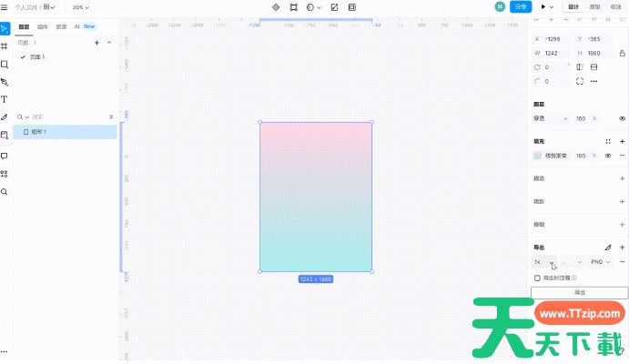The height and width of the screenshot is (364, 629).
Task: Add another export setting with plus
Action: point(623,248)
